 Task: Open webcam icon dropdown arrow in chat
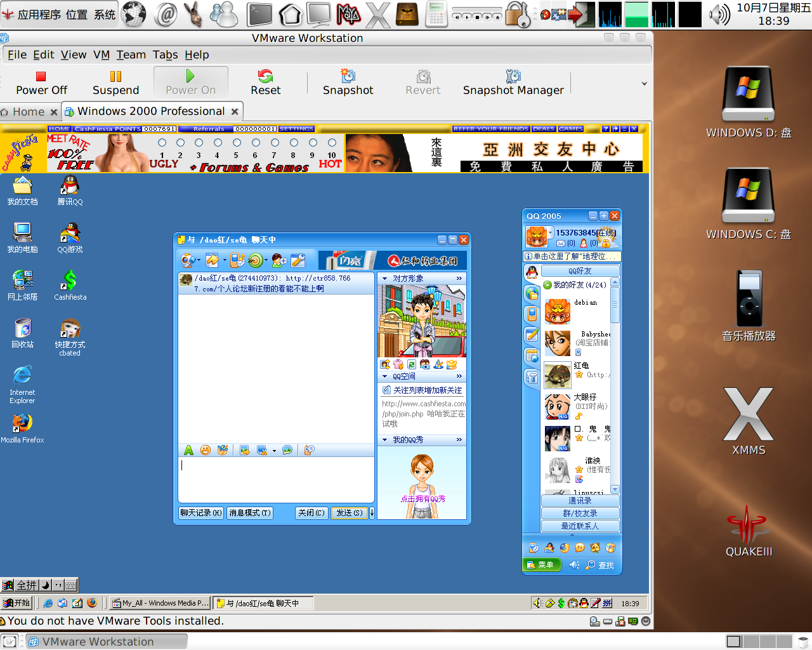(x=199, y=260)
